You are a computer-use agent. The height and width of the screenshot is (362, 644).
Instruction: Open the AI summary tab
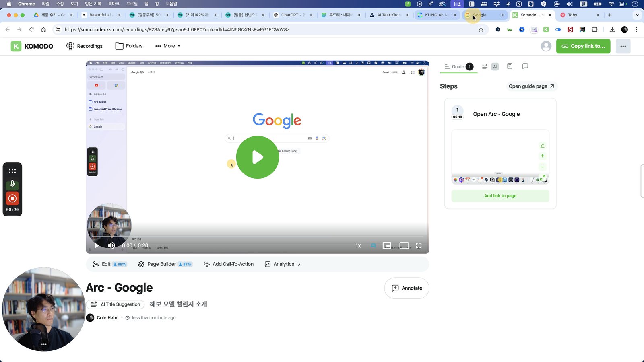click(490, 67)
